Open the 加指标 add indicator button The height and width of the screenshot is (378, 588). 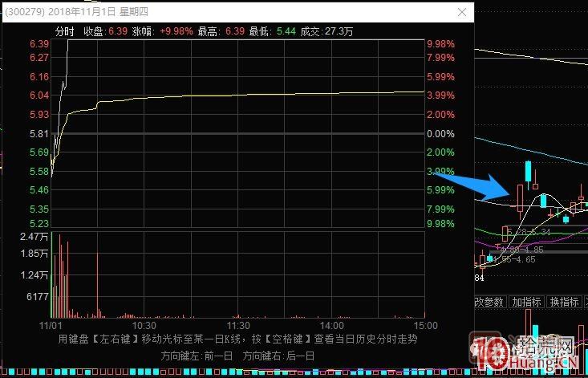[526, 303]
